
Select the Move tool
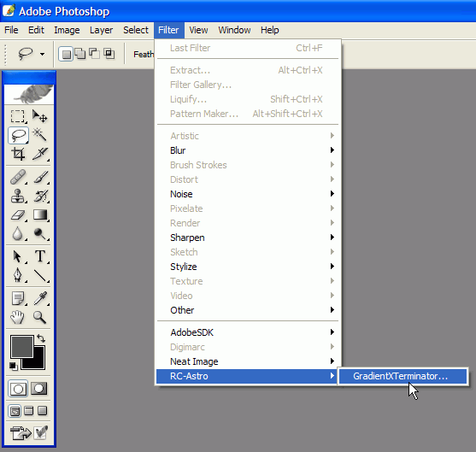tap(40, 116)
